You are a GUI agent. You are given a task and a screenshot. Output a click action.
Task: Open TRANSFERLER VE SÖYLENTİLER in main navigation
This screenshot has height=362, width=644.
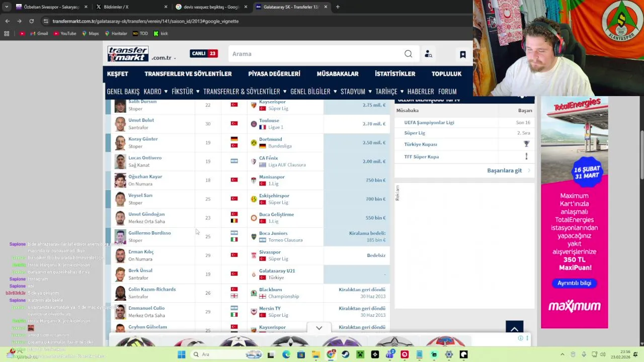(x=188, y=73)
